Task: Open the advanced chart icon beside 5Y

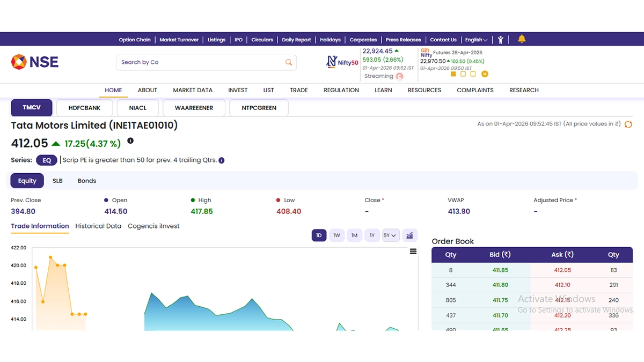Action: (409, 235)
